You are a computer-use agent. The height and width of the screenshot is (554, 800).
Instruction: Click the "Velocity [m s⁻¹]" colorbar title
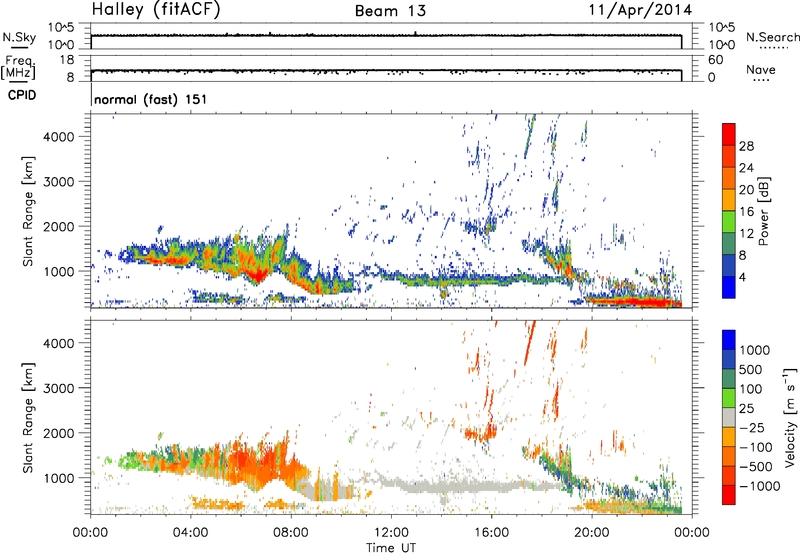click(790, 417)
